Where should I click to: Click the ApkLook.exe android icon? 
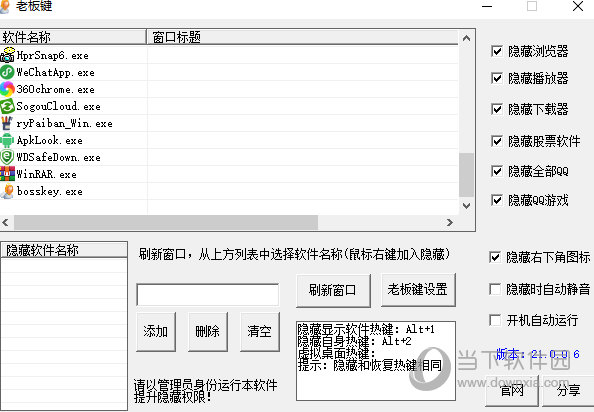[x=7, y=140]
